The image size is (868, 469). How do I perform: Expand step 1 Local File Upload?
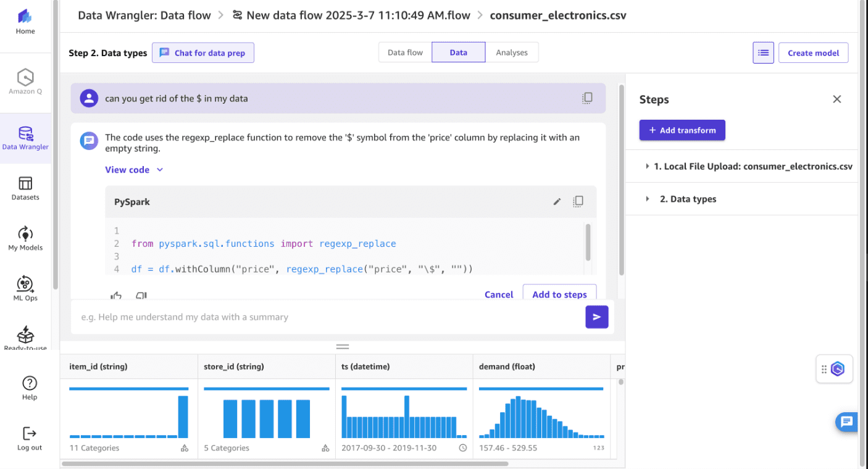point(647,166)
